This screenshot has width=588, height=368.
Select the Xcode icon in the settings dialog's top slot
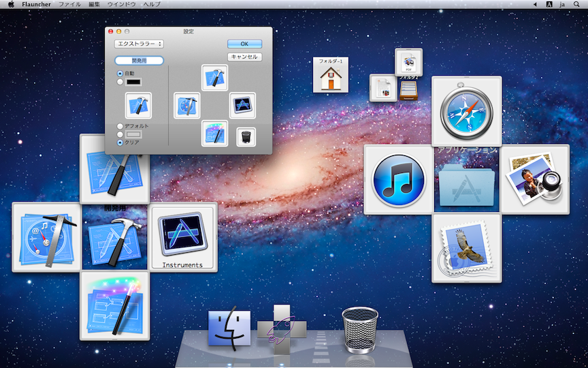click(x=214, y=78)
